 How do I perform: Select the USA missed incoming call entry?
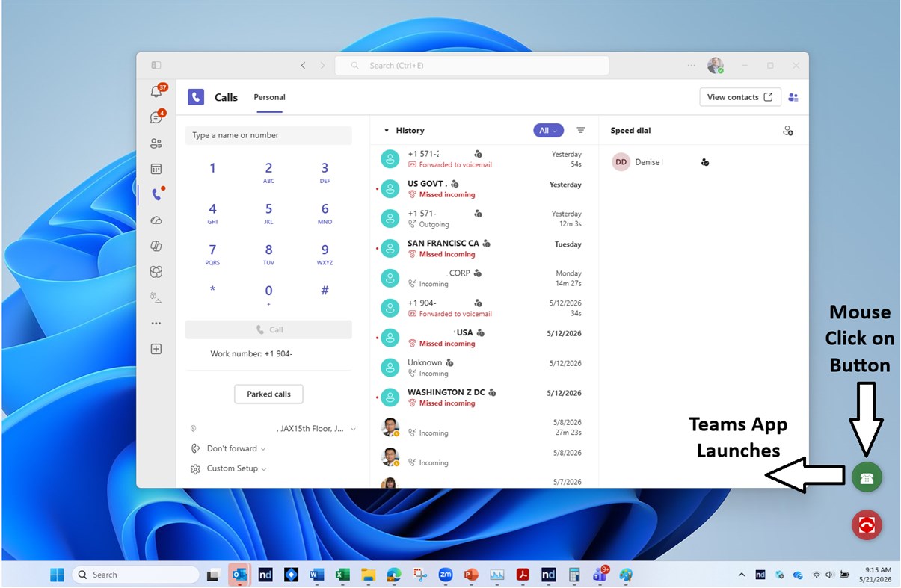coord(484,338)
